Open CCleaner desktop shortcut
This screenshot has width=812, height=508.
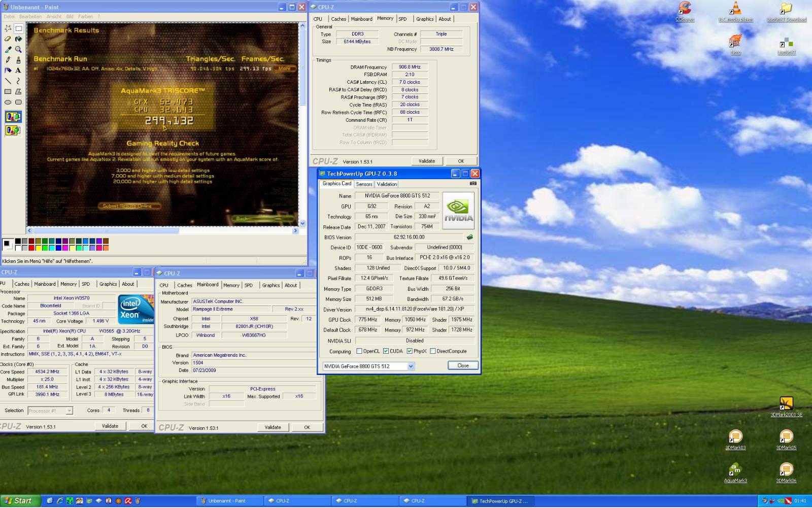pyautogui.click(x=685, y=11)
